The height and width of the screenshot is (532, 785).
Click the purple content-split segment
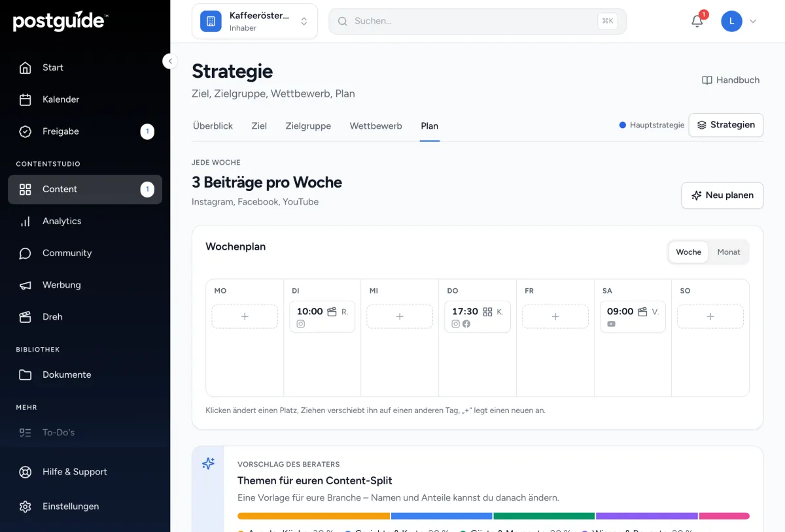click(647, 516)
